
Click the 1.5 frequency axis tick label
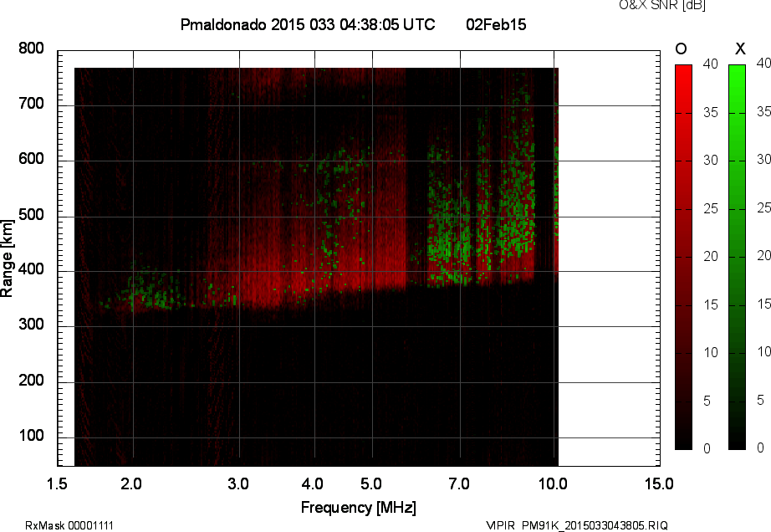coord(58,483)
